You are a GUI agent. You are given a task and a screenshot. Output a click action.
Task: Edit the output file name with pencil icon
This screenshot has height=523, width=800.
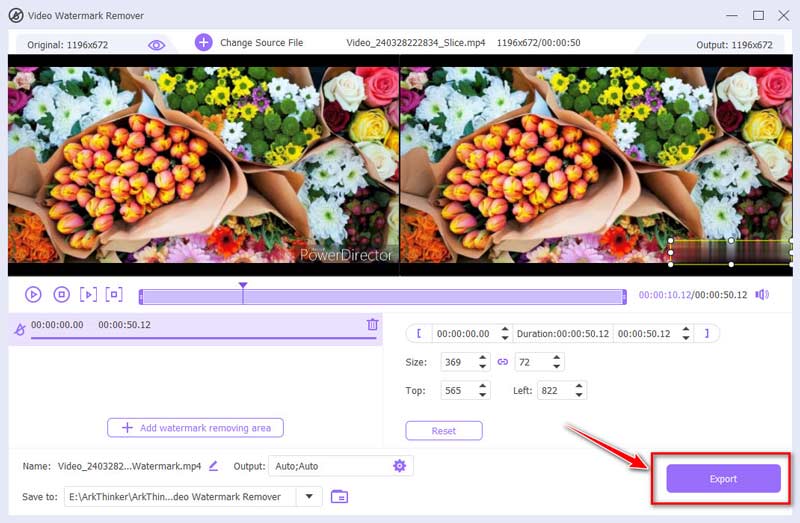point(213,465)
